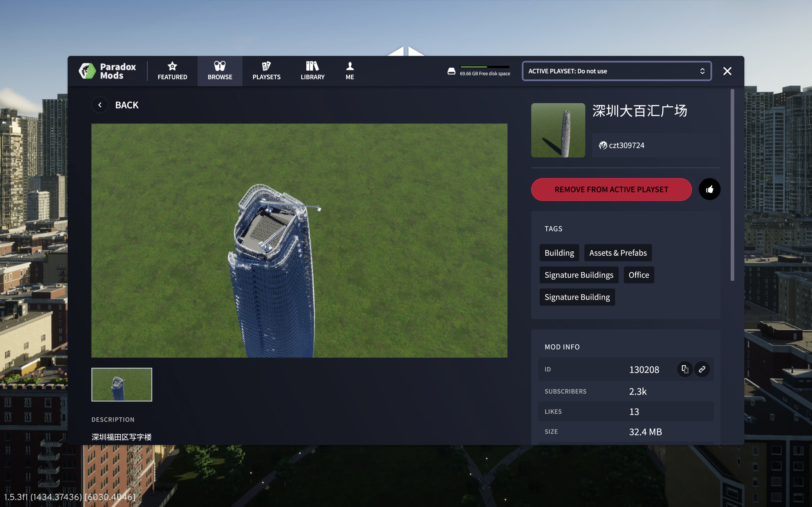Image resolution: width=812 pixels, height=507 pixels.
Task: Click the mod ID value 130208
Action: [644, 370]
